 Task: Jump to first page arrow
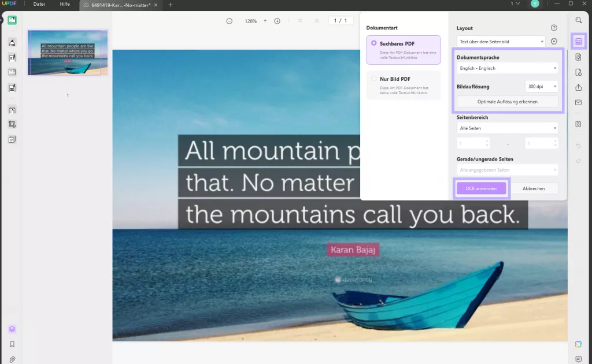tap(300, 21)
